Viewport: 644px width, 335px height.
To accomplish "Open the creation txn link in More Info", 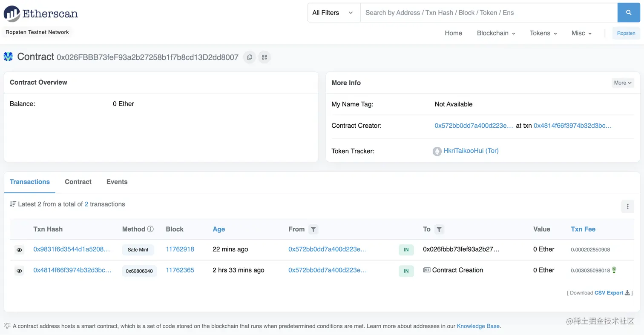I will 572,126.
